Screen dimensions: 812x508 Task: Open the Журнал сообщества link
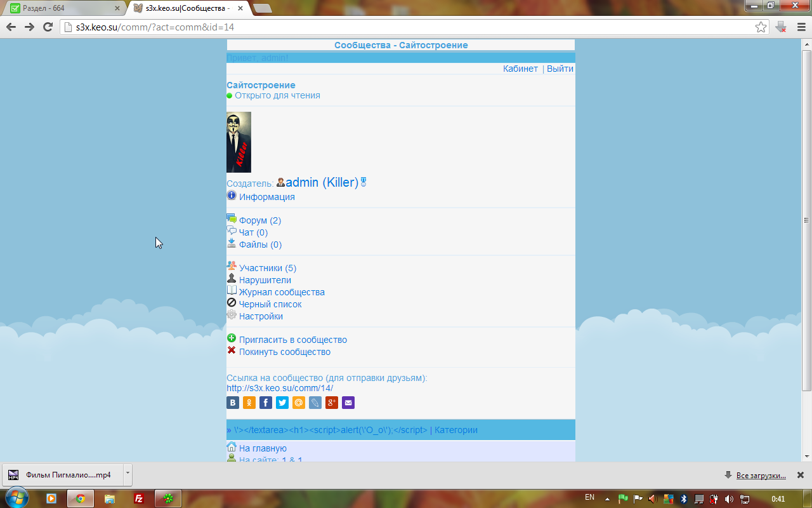pyautogui.click(x=282, y=292)
